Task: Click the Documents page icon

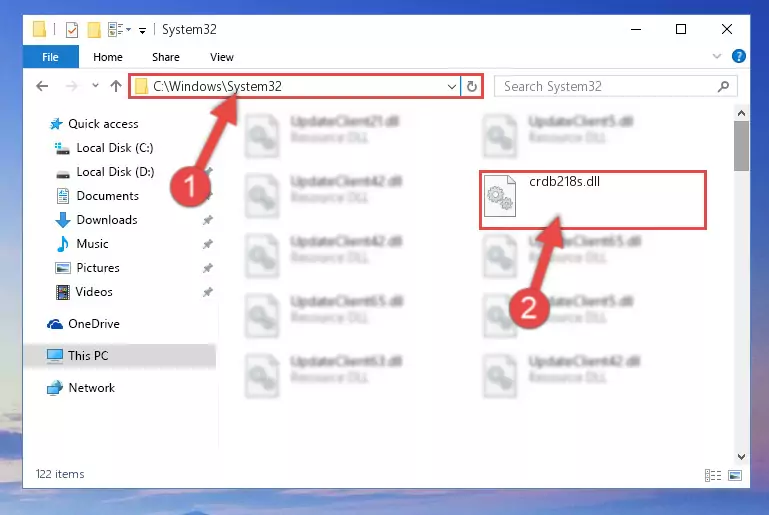Action: [63, 196]
